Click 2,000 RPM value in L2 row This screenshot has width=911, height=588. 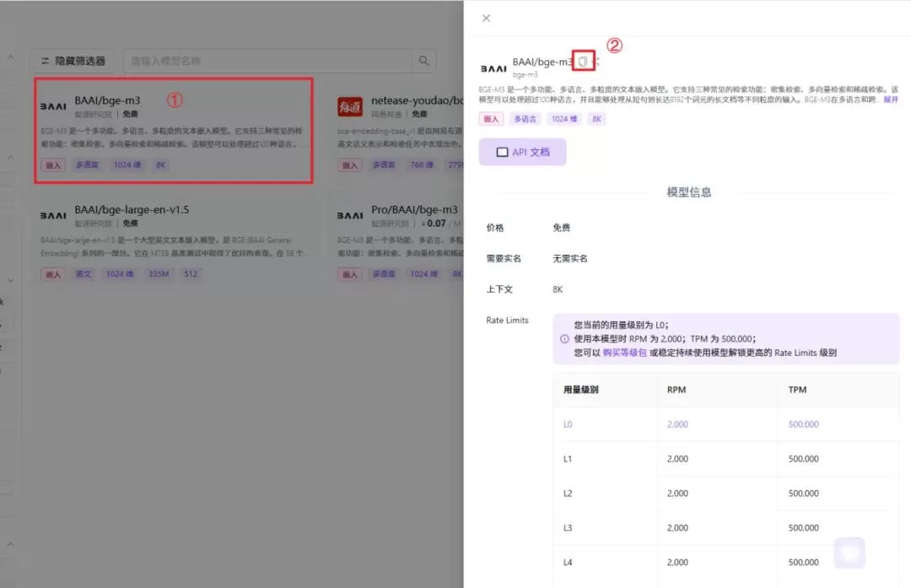coord(677,494)
